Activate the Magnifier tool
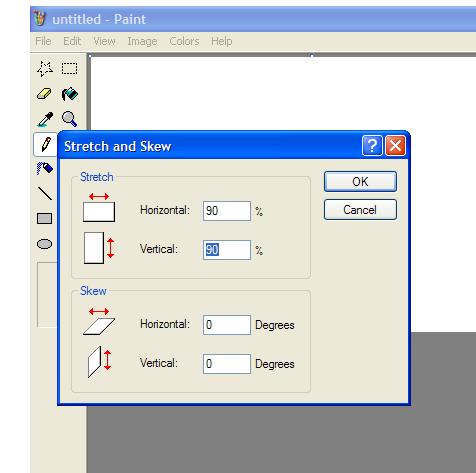The image size is (476, 473). click(x=69, y=119)
